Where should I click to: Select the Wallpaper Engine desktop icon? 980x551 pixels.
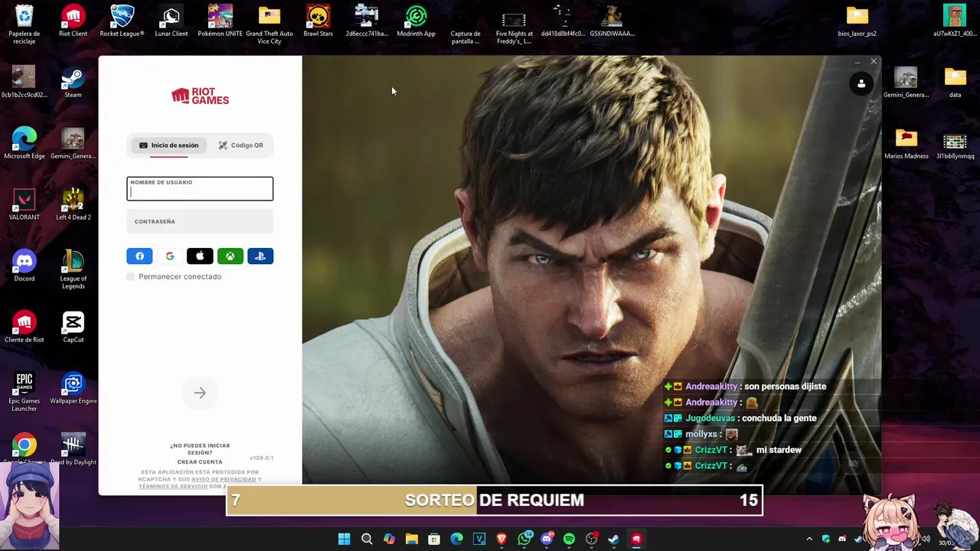pyautogui.click(x=73, y=389)
